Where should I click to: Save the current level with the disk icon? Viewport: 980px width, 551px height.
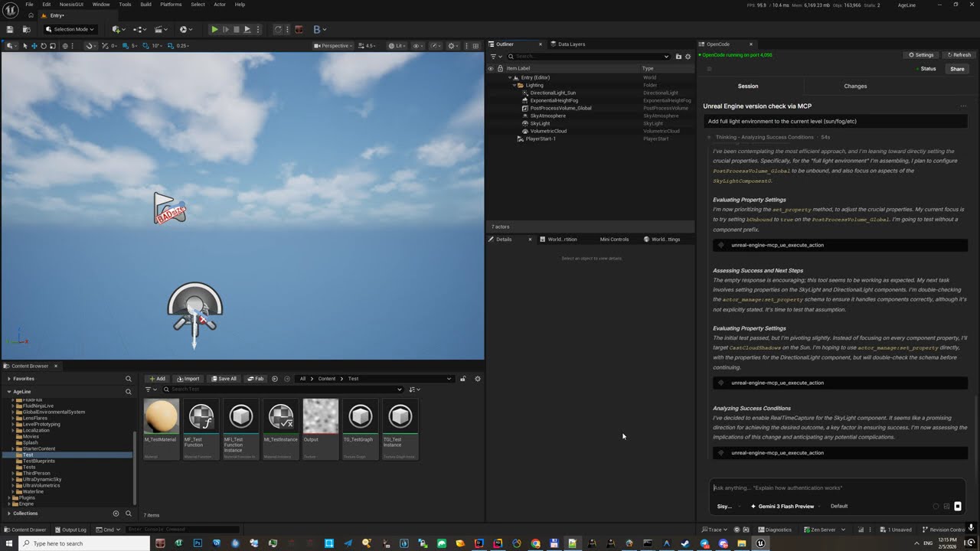[10, 29]
